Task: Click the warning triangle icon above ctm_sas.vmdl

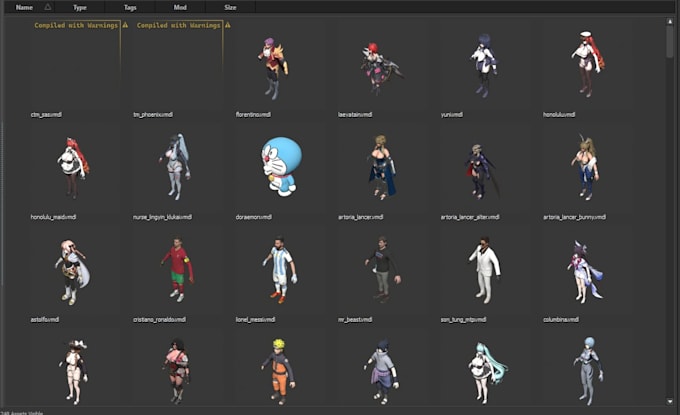Action: pos(125,25)
